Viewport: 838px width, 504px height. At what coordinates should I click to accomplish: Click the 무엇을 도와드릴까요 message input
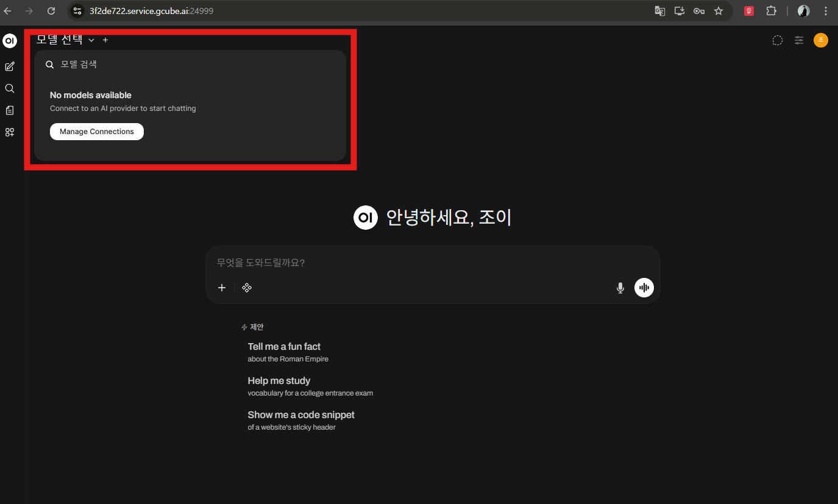click(427, 262)
